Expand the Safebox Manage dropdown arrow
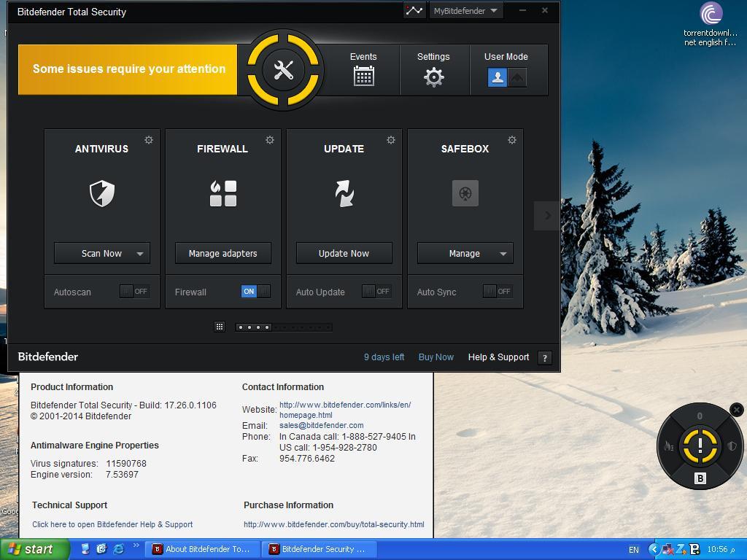Image resolution: width=747 pixels, height=560 pixels. 503,254
